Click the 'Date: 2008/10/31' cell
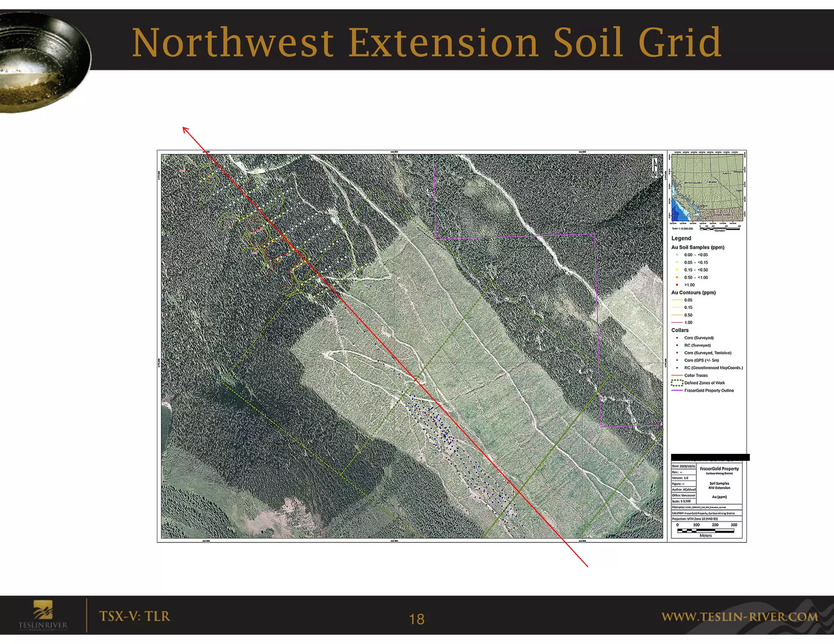The image size is (834, 644). pos(684,466)
